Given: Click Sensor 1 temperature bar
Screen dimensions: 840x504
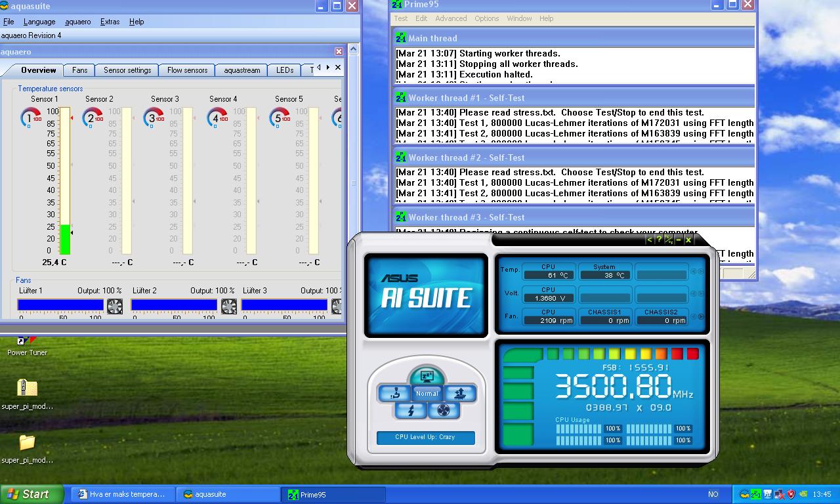Looking at the screenshot, I should [x=65, y=181].
